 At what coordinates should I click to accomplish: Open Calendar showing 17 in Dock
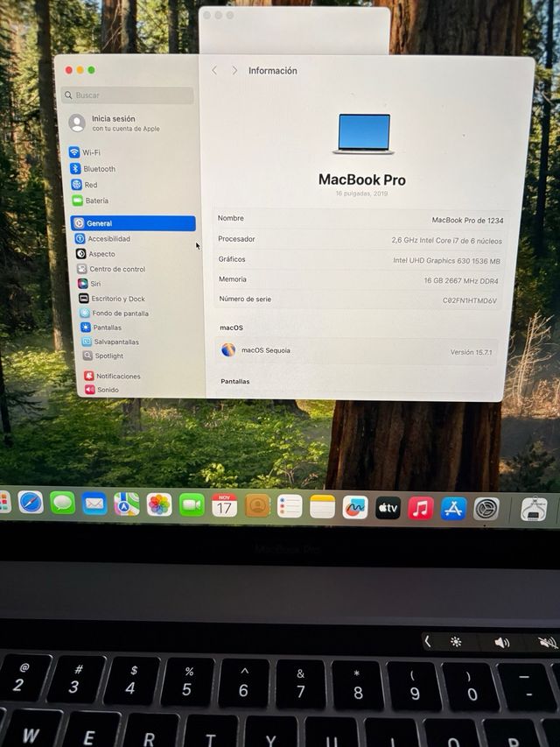[224, 505]
